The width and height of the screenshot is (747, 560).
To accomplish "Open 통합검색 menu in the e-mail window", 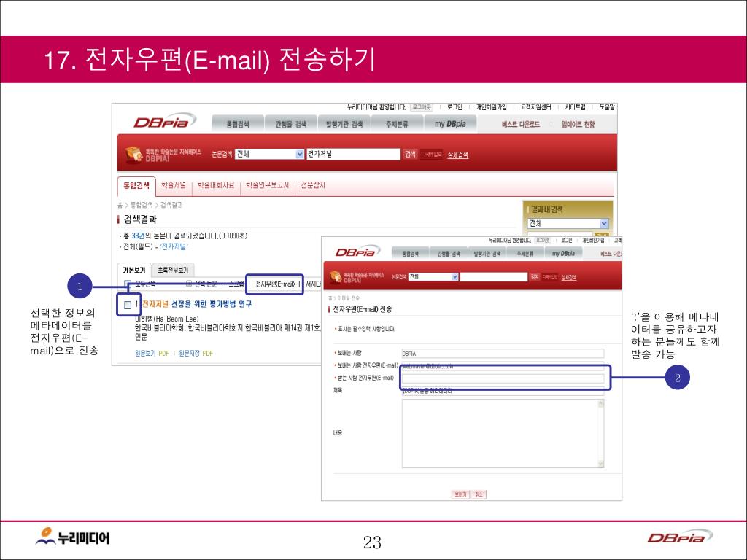I will pyautogui.click(x=410, y=253).
